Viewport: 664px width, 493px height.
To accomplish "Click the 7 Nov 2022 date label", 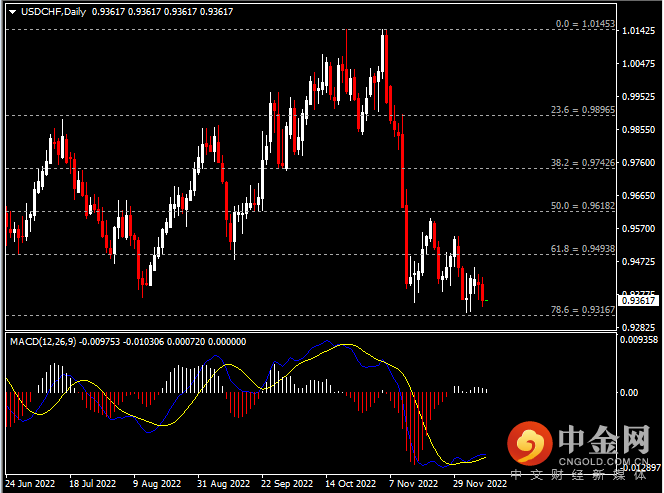I will 414,482.
